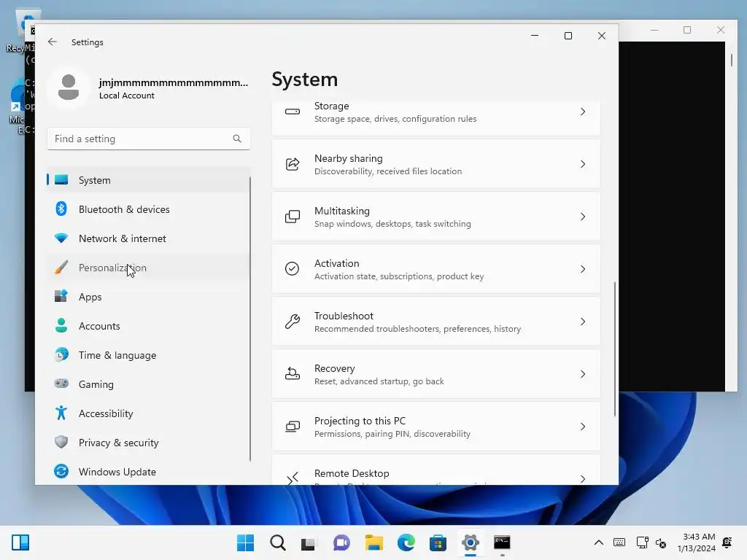The image size is (747, 560).
Task: Open Chat app on taskbar
Action: 341,542
